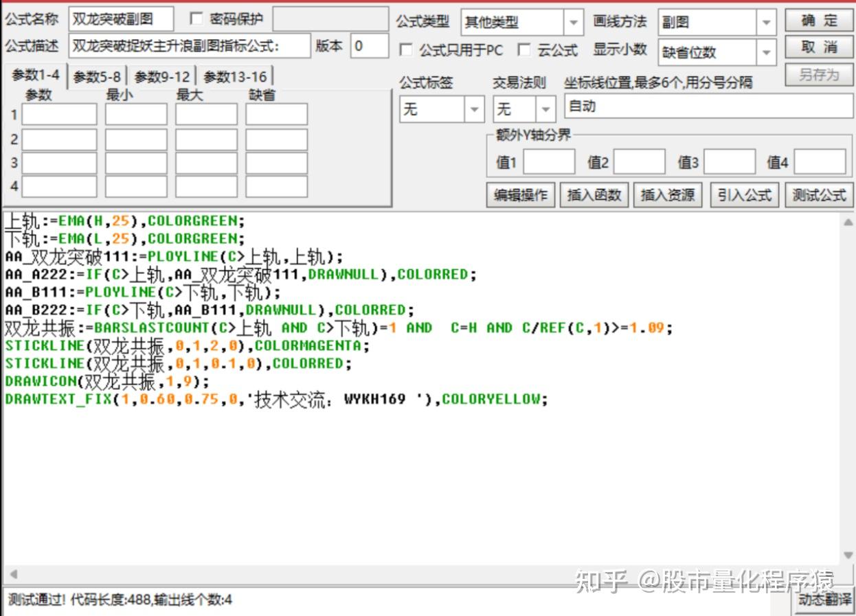Viewport: 856px width, 616px height.
Task: Click the password input field
Action: click(x=330, y=19)
